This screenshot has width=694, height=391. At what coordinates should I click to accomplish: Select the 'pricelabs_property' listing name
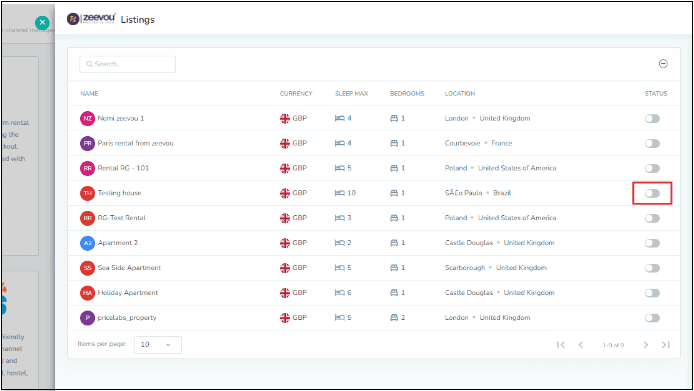(127, 317)
